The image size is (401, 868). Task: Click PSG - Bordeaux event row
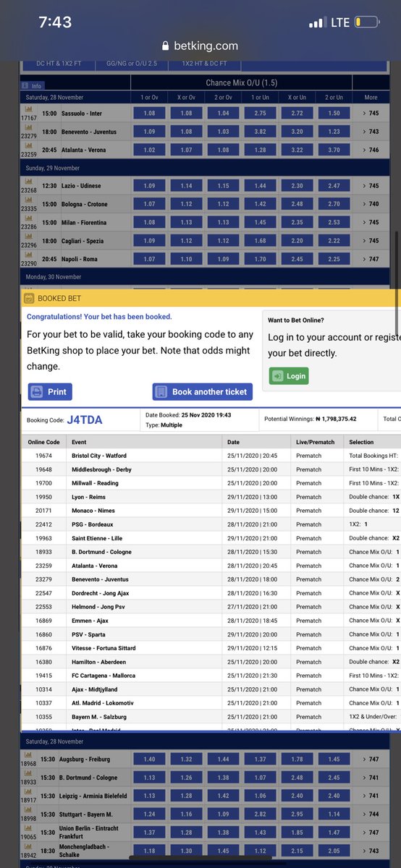pos(211,524)
